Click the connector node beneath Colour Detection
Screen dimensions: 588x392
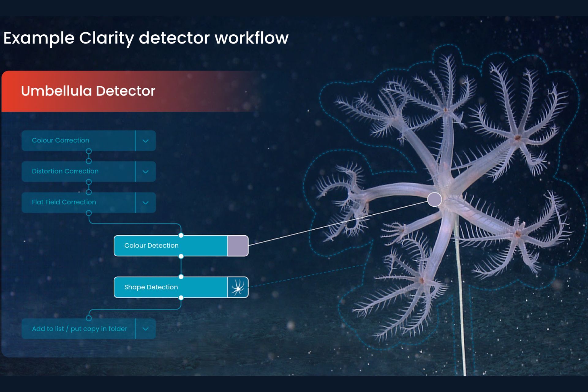[x=181, y=256]
